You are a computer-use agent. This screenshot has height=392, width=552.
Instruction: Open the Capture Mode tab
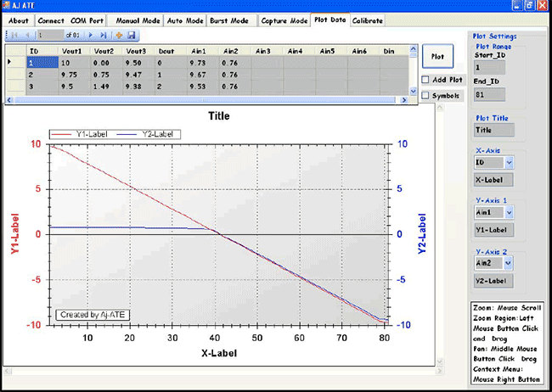click(x=284, y=20)
